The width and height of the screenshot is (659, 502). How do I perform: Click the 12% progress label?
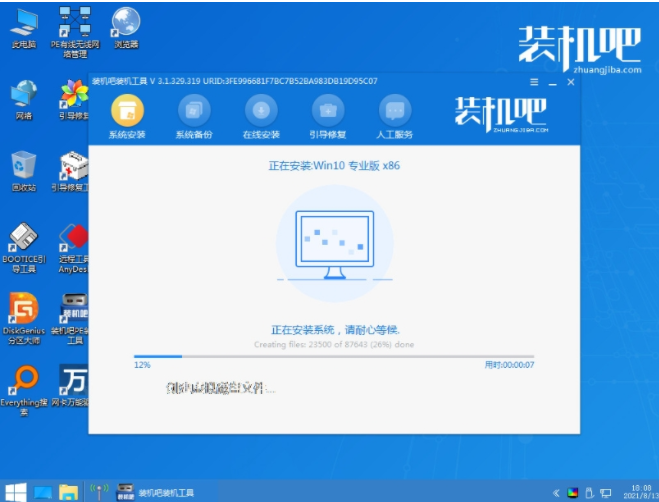tap(142, 365)
